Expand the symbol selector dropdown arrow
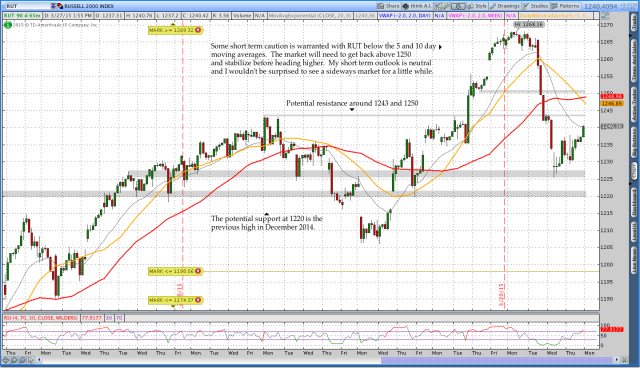Image resolution: width=640 pixels, height=368 pixels. click(x=53, y=6)
